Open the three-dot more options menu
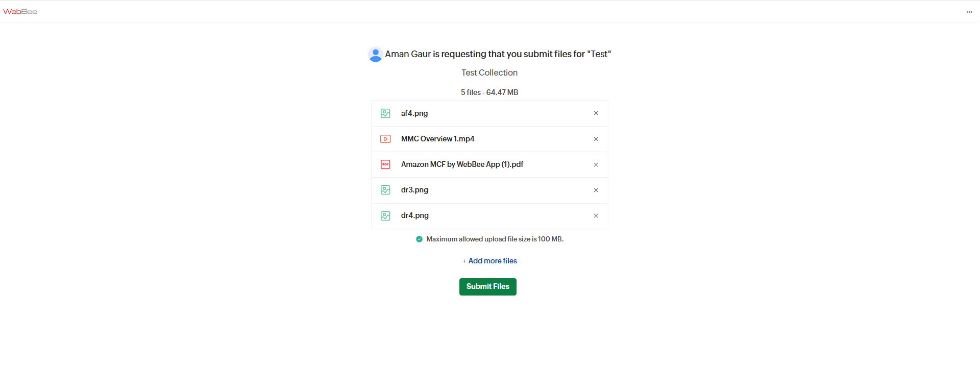Screen dimensions: 980x368 tap(969, 12)
